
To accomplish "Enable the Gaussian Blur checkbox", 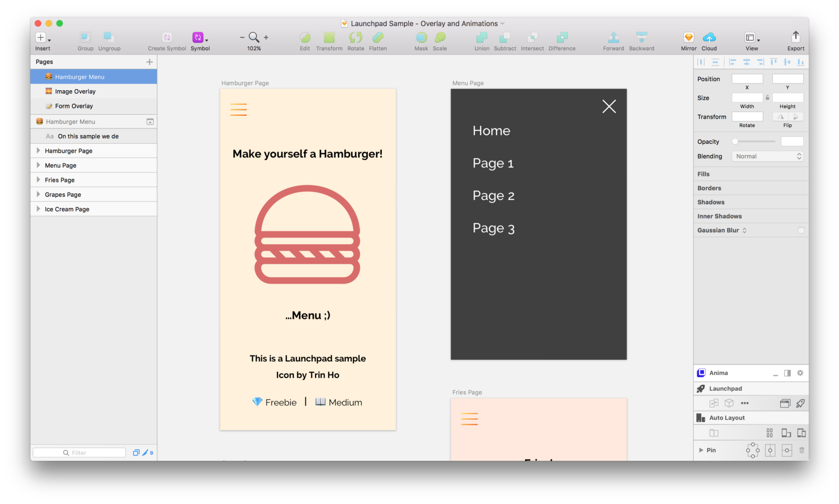I will tap(801, 230).
